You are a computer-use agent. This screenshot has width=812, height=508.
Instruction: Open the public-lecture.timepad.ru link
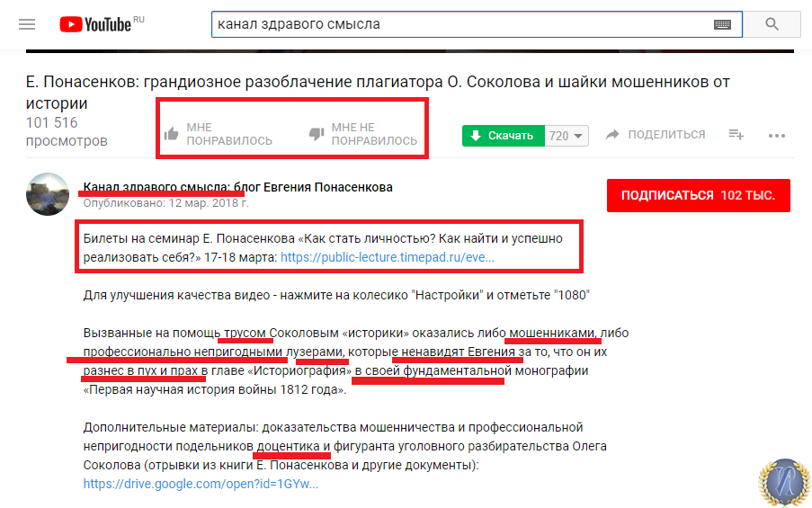pyautogui.click(x=388, y=257)
